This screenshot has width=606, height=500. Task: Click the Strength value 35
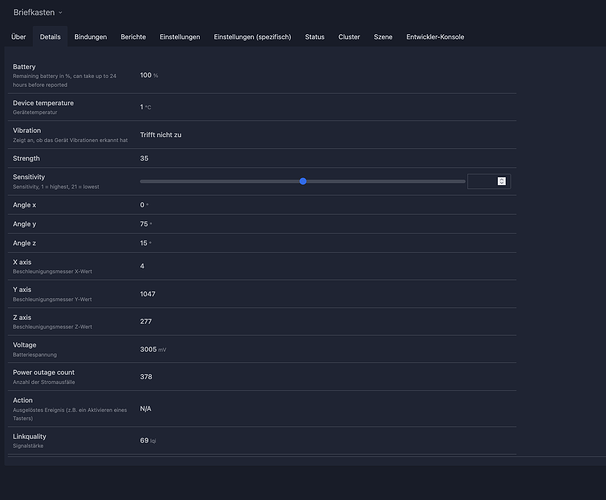click(144, 158)
